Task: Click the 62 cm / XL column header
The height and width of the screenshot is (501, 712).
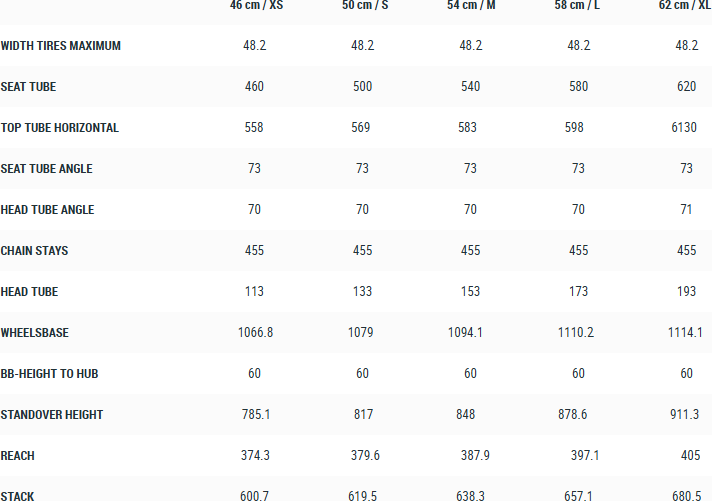Action: [x=685, y=5]
